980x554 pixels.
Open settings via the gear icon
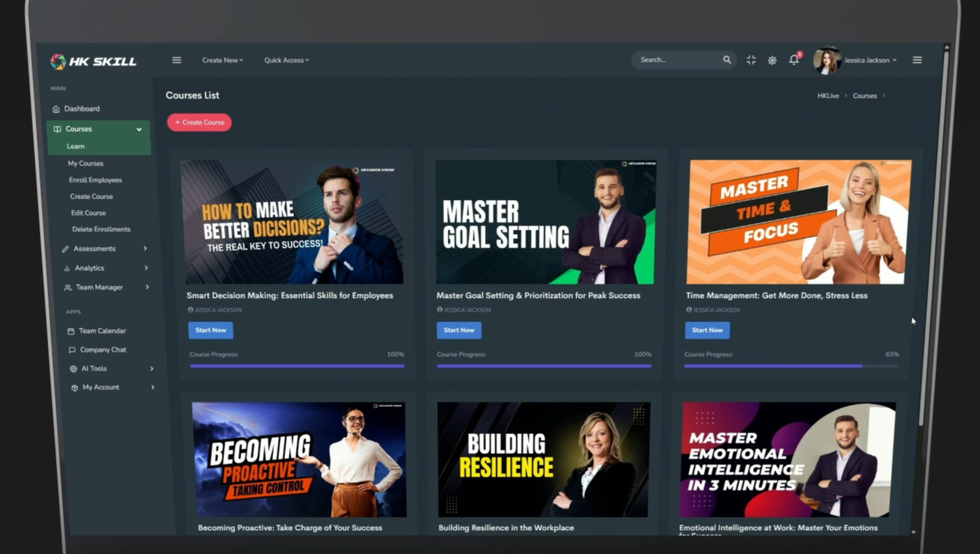[x=772, y=60]
